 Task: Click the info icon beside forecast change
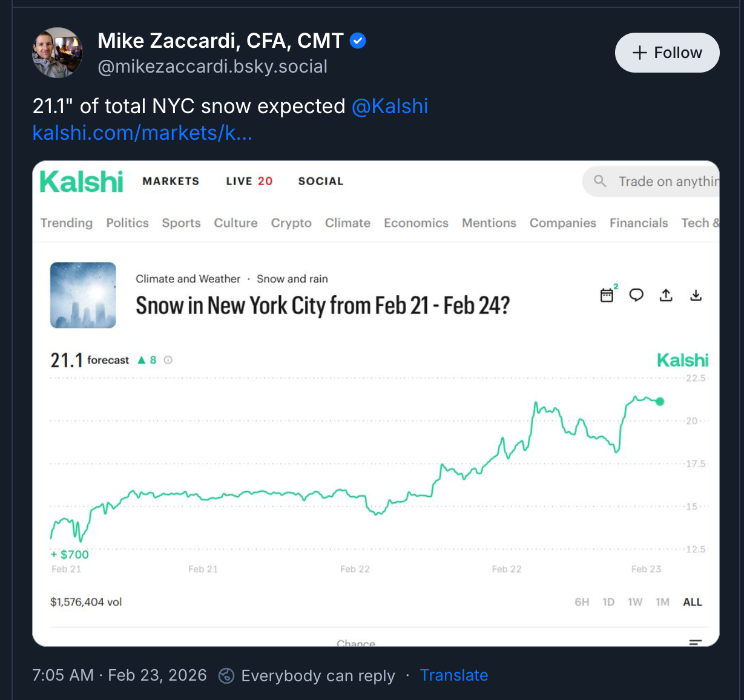click(168, 360)
